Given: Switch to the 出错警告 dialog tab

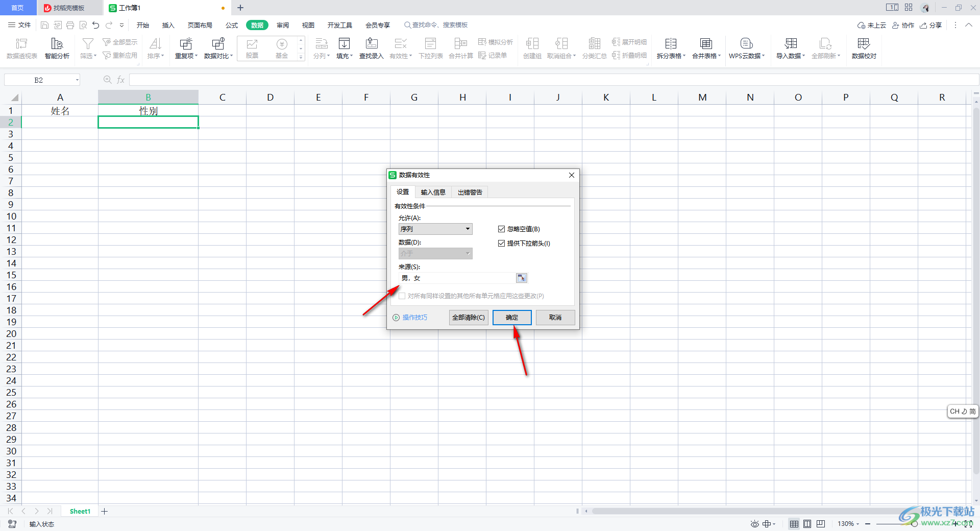Looking at the screenshot, I should (x=470, y=192).
